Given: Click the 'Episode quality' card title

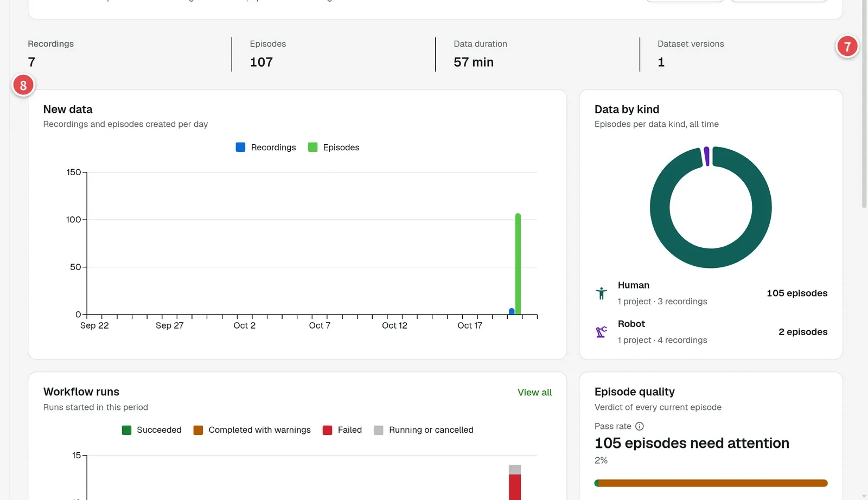Looking at the screenshot, I should click(634, 392).
